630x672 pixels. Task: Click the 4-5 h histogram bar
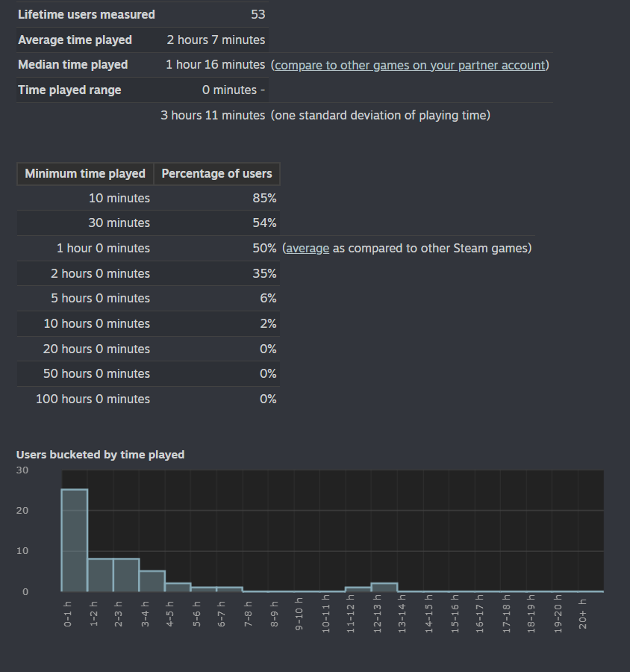click(x=178, y=587)
